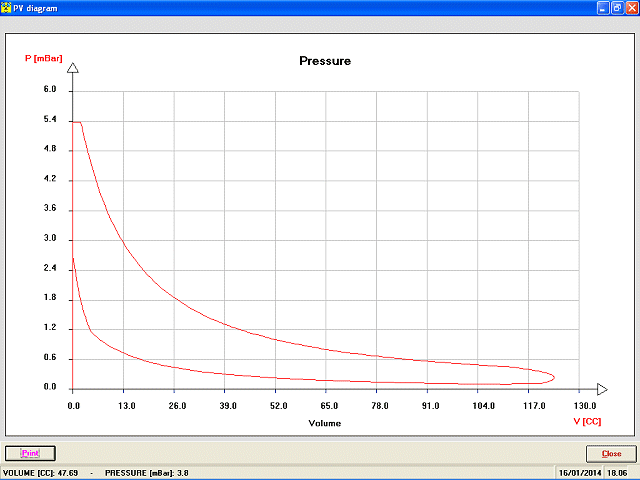This screenshot has height=480, width=640.
Task: Click the 3.6 value on pressure axis
Action: tap(50, 208)
